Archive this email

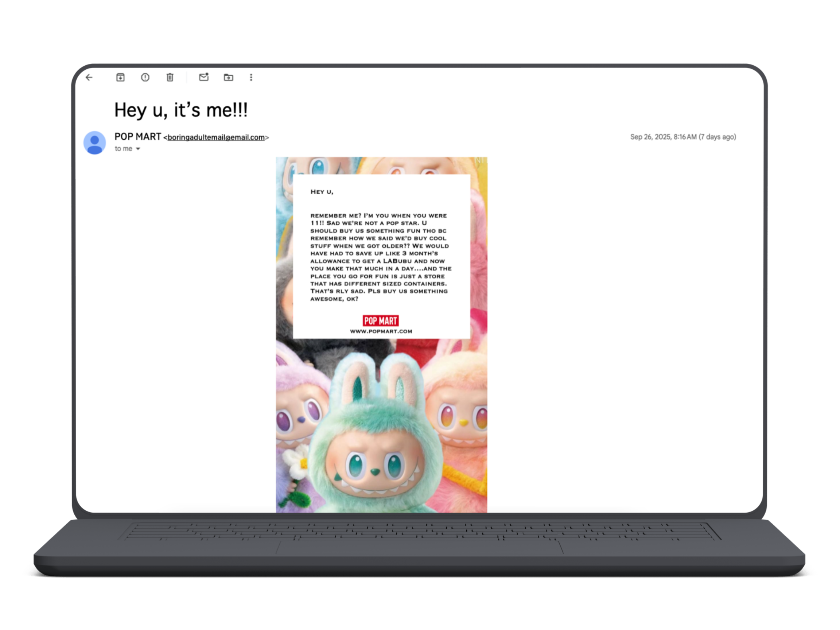point(120,77)
